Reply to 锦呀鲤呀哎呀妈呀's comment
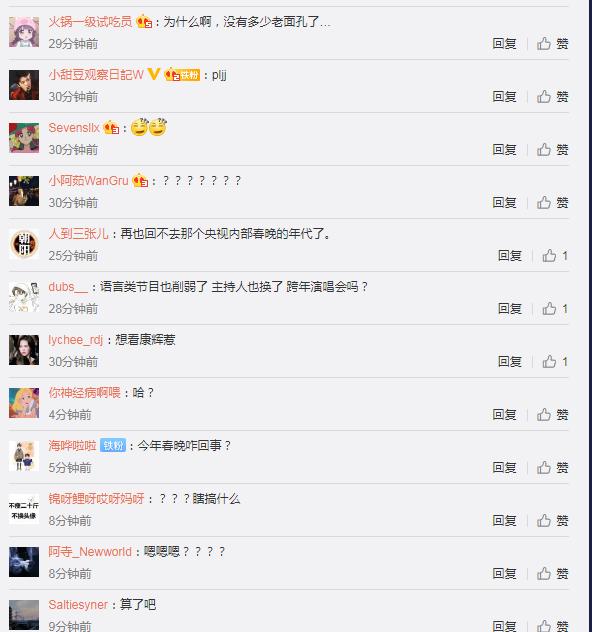 504,521
